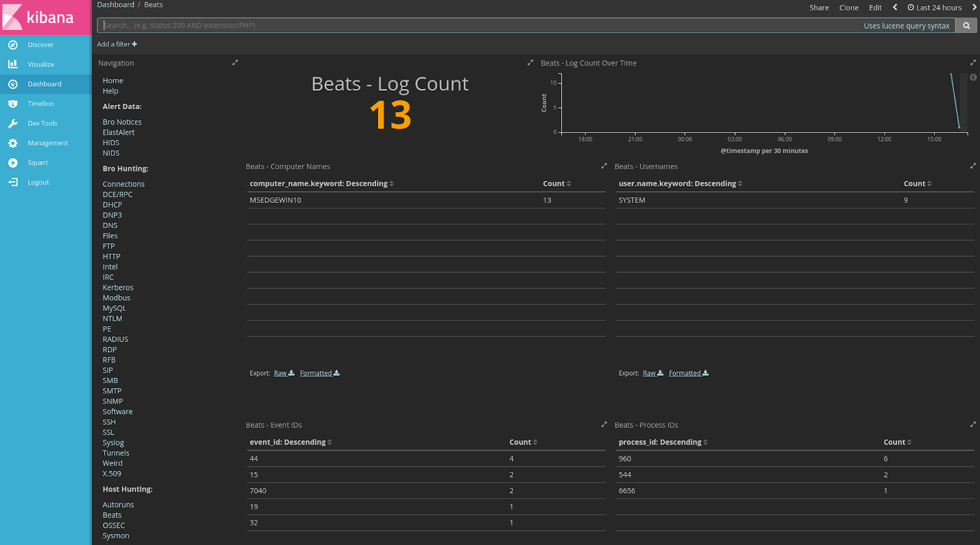Open the Connections hunting dashboard
Image resolution: width=980 pixels, height=545 pixels.
pos(124,185)
